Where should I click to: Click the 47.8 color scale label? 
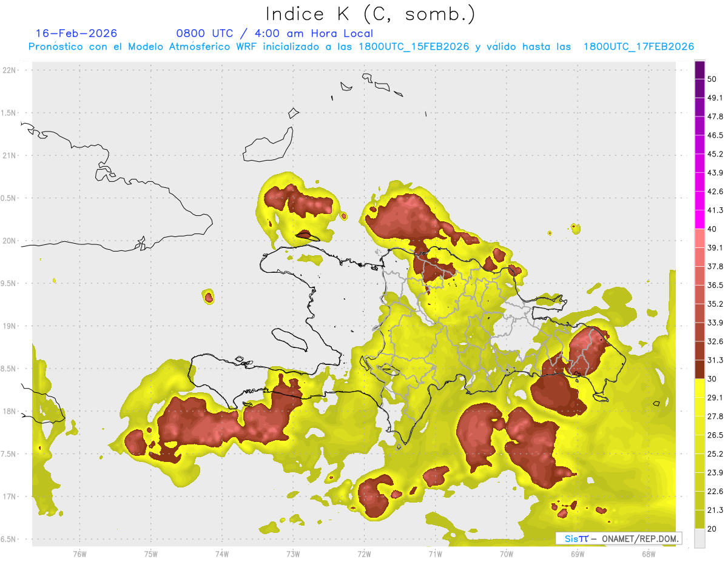click(x=715, y=116)
